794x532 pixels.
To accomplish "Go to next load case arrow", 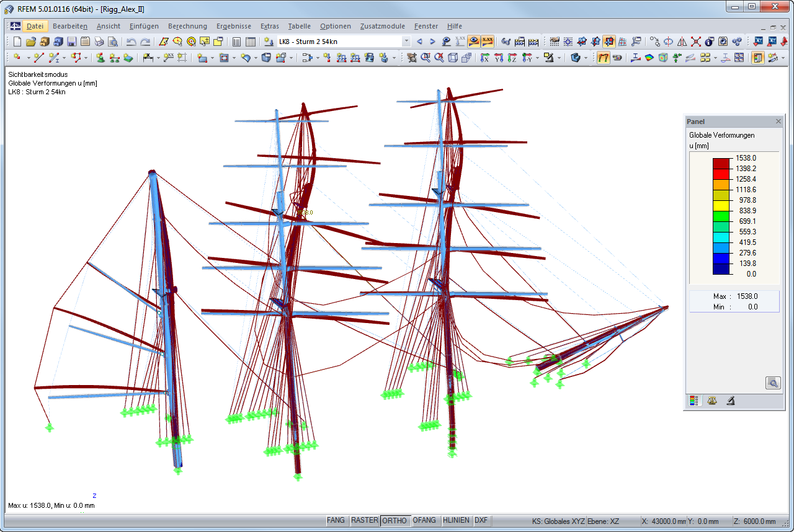I will tap(433, 42).
